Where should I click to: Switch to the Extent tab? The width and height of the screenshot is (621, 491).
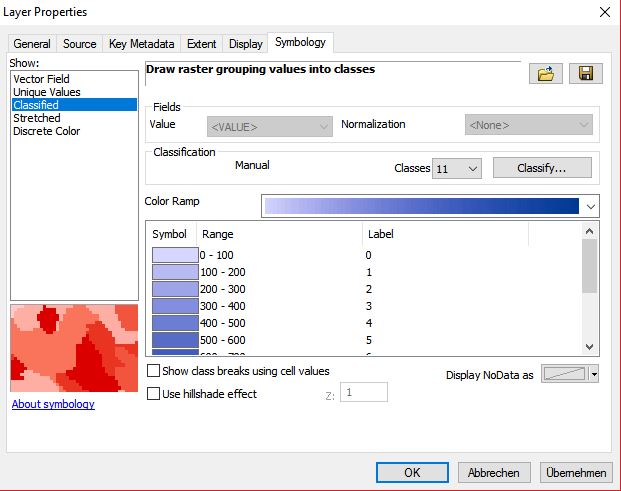tap(201, 44)
